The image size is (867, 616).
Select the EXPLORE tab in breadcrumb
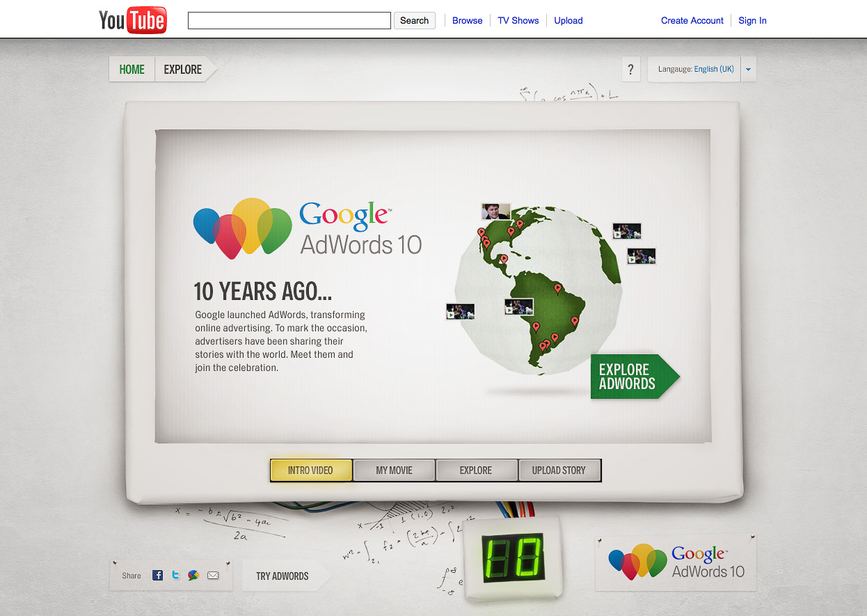[x=183, y=69]
